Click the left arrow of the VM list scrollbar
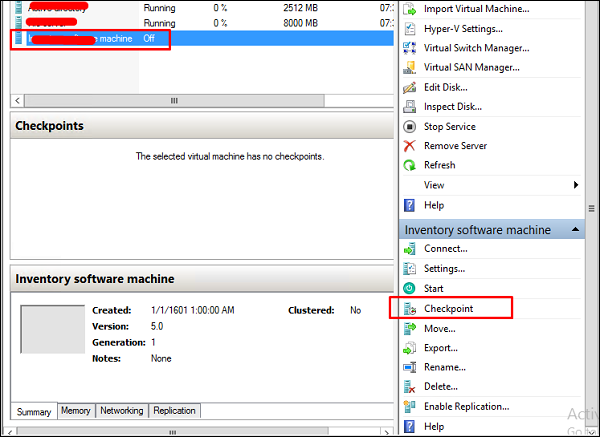 (x=17, y=101)
